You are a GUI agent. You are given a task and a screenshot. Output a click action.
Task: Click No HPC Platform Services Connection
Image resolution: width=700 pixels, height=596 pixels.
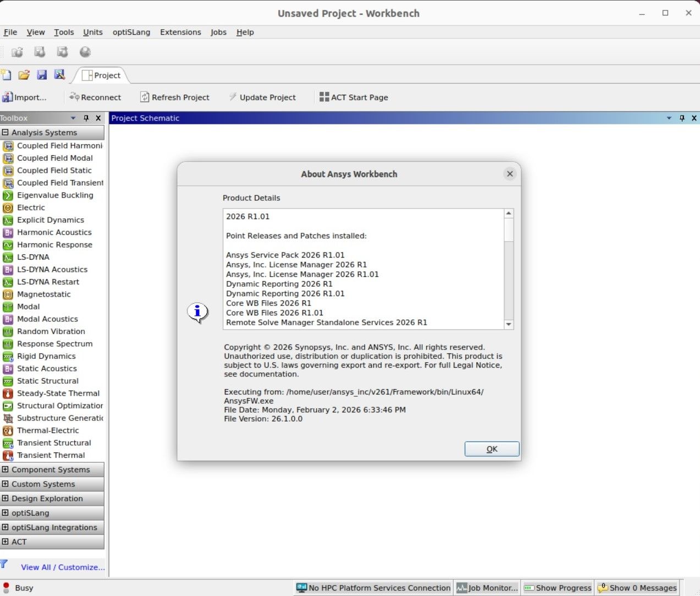click(373, 588)
